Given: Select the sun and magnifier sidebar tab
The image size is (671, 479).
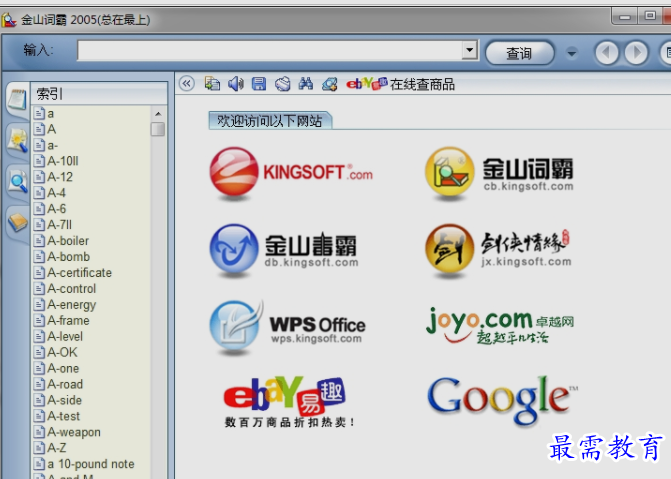Looking at the screenshot, I should point(18,141).
